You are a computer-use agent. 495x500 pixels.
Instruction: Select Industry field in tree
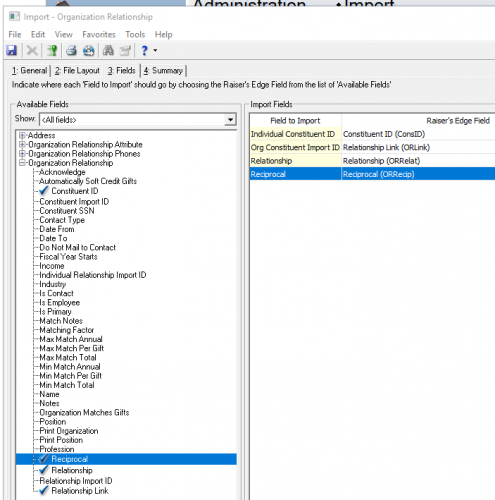pos(53,284)
